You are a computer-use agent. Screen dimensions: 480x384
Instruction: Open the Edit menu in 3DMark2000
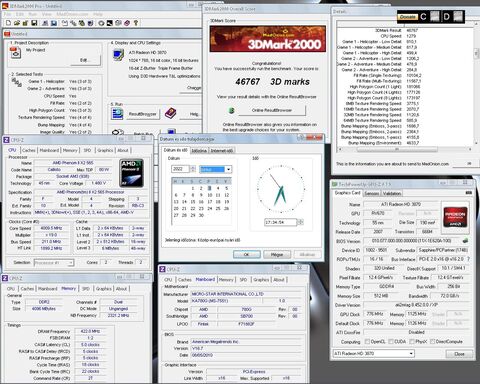[20, 14]
